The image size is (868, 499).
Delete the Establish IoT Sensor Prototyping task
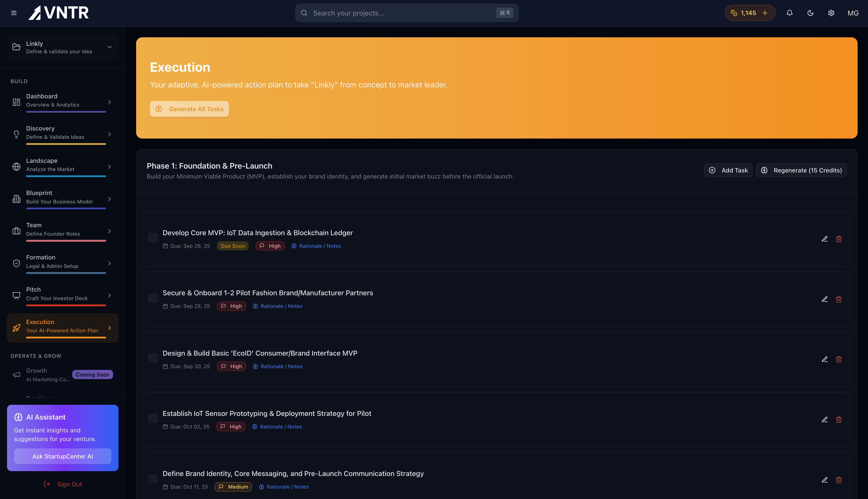click(838, 420)
